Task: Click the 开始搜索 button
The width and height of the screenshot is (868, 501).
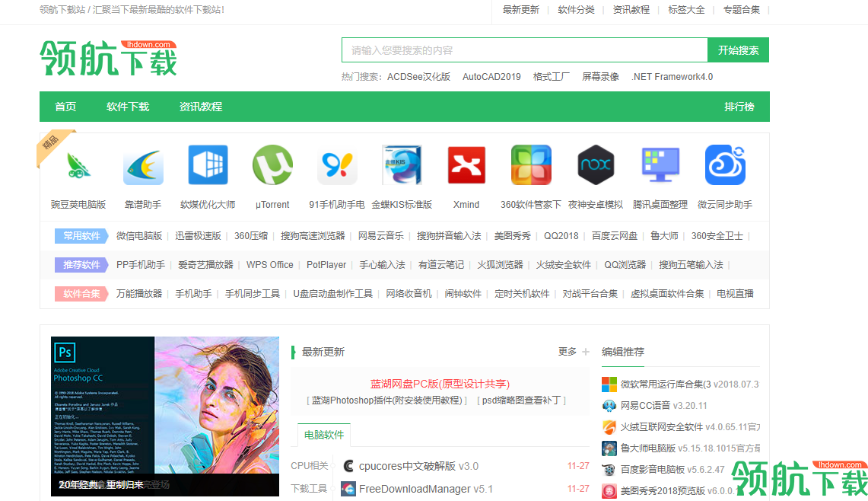Action: click(x=739, y=50)
